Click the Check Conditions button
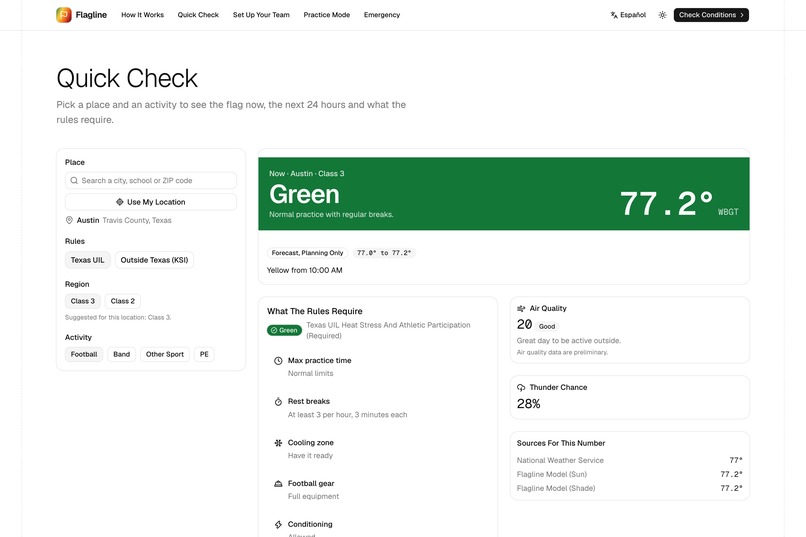This screenshot has height=537, width=806. (x=711, y=15)
